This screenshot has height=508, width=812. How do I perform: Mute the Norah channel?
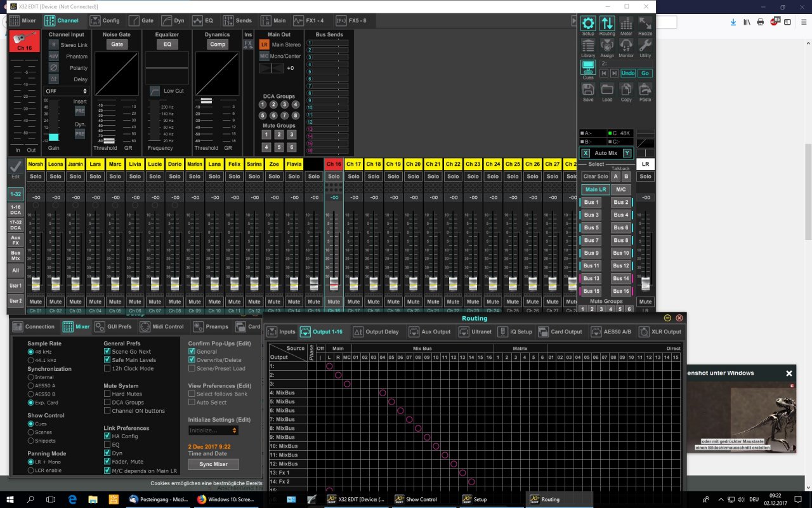click(36, 302)
